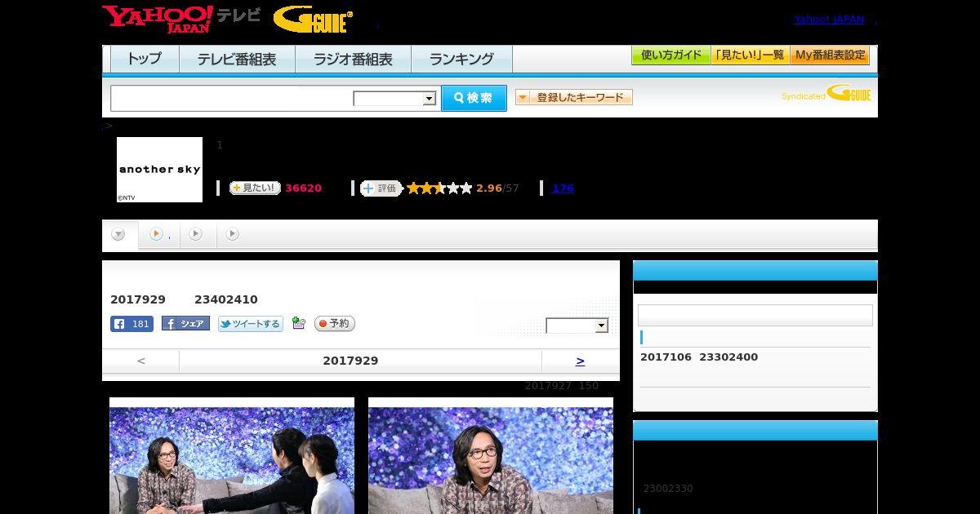Go to the トップ tab

coord(145,60)
